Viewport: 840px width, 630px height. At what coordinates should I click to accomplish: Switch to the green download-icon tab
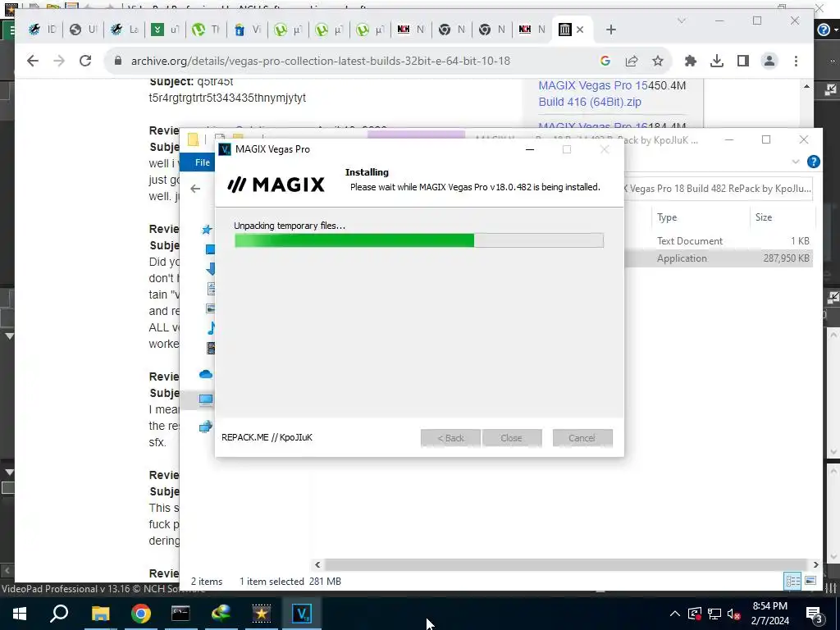tap(165, 30)
